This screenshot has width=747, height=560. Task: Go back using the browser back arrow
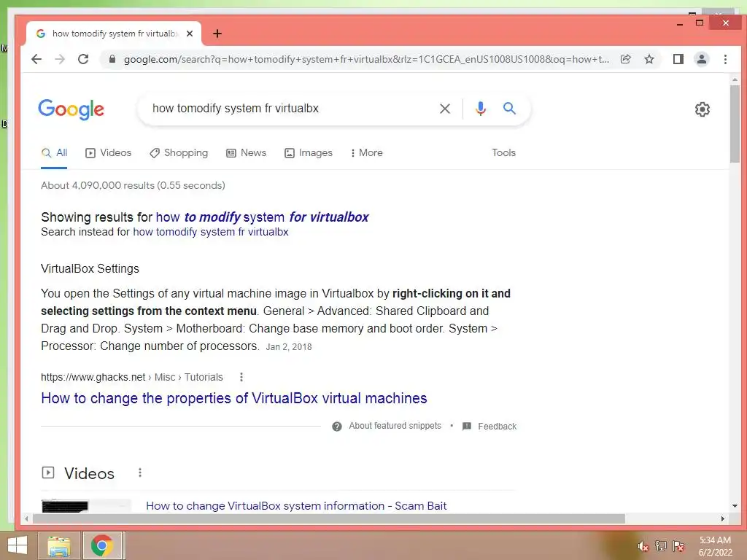click(36, 59)
